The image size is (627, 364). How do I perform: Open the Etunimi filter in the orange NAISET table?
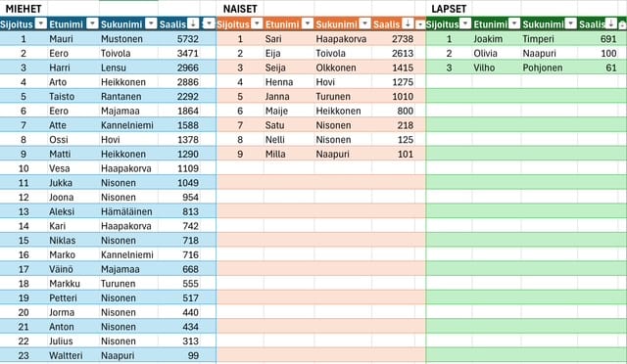coord(308,23)
